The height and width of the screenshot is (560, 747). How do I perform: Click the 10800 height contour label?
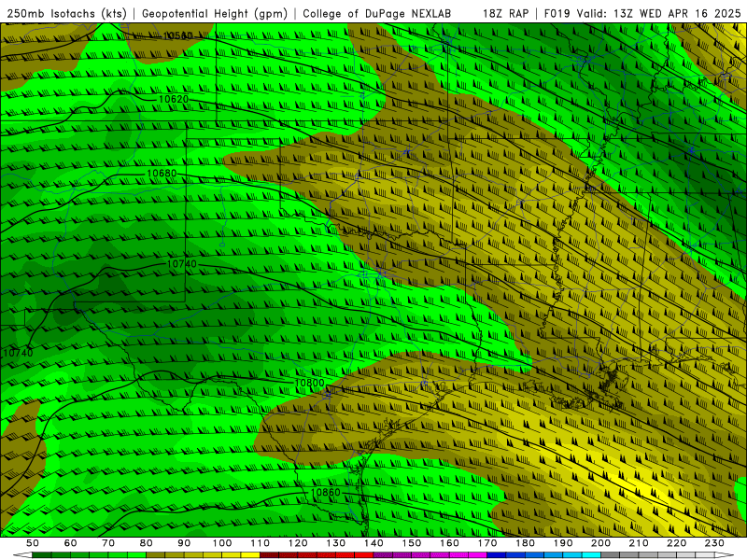click(x=309, y=383)
